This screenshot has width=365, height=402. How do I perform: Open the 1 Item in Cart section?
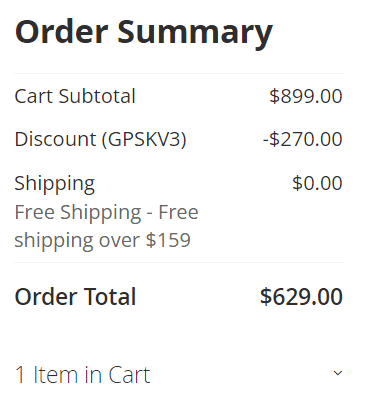pos(179,374)
